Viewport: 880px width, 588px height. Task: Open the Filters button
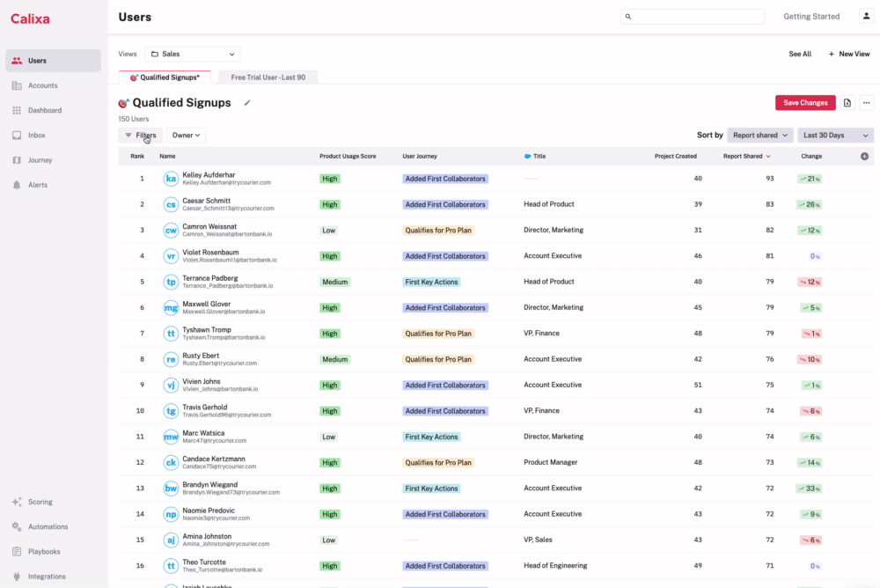[140, 136]
